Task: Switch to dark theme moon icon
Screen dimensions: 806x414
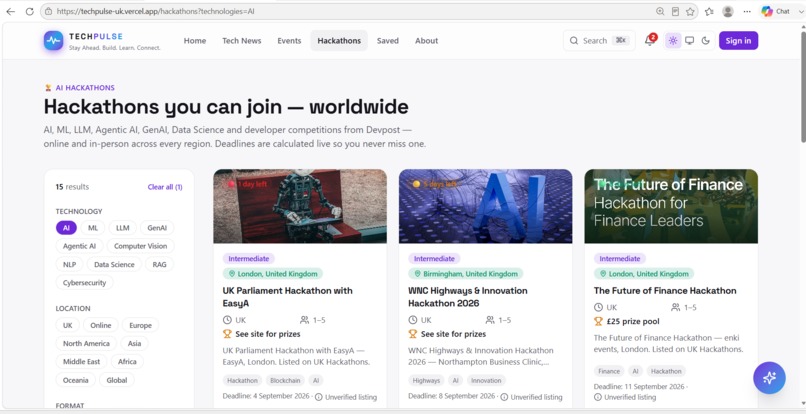Action: pos(706,41)
